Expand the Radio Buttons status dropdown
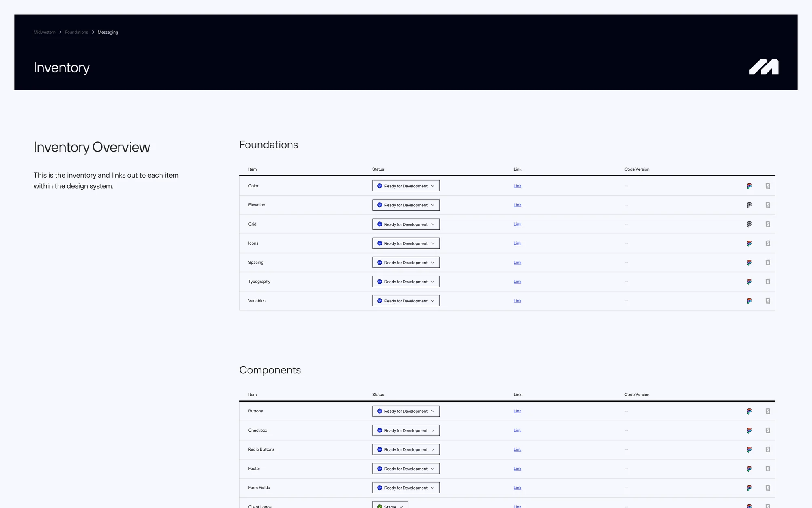This screenshot has width=812, height=508. pyautogui.click(x=406, y=449)
